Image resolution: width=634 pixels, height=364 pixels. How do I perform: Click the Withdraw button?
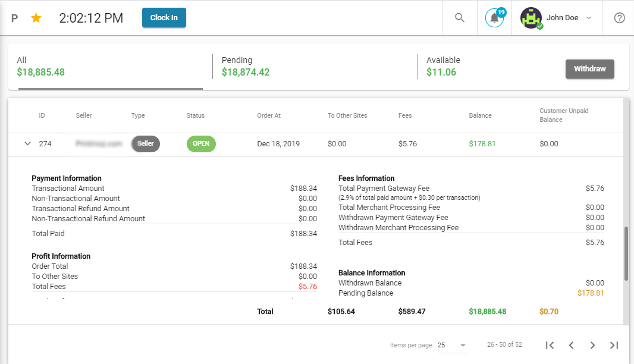pos(589,69)
